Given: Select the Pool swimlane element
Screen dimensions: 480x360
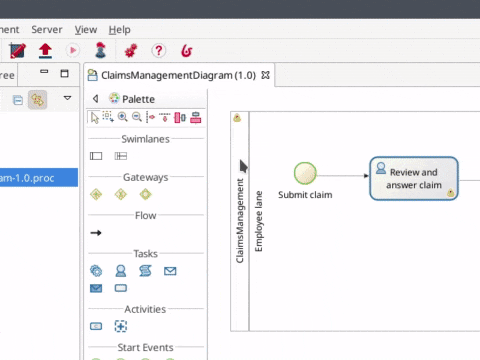Looking at the screenshot, I should pos(96,156).
